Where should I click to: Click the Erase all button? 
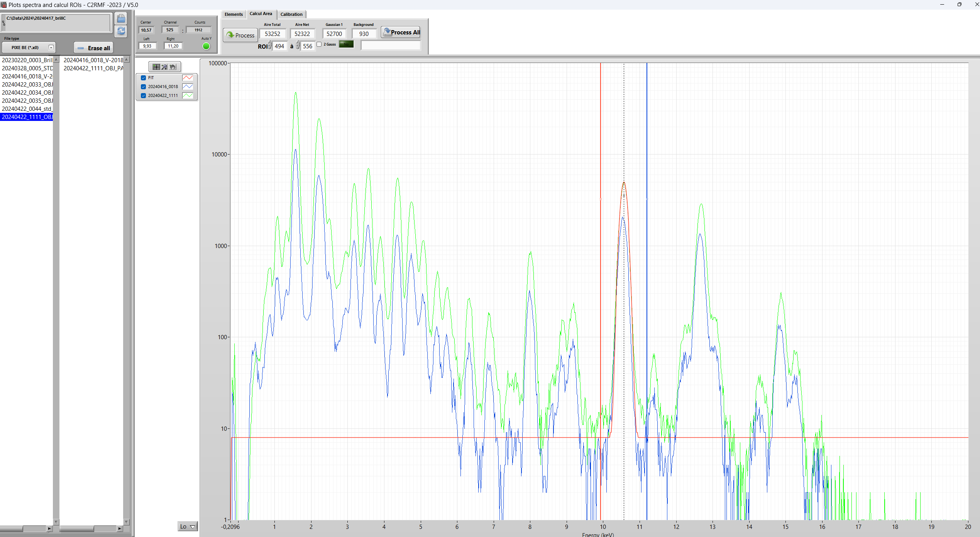coord(93,48)
